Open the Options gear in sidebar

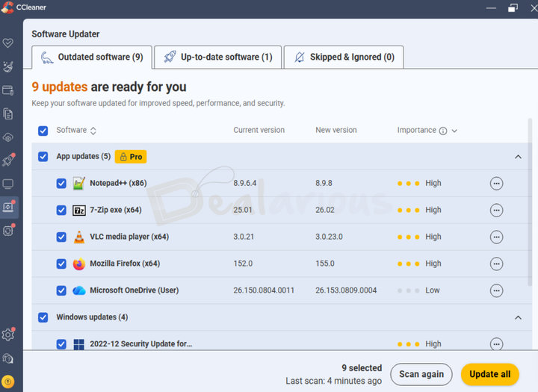8,335
